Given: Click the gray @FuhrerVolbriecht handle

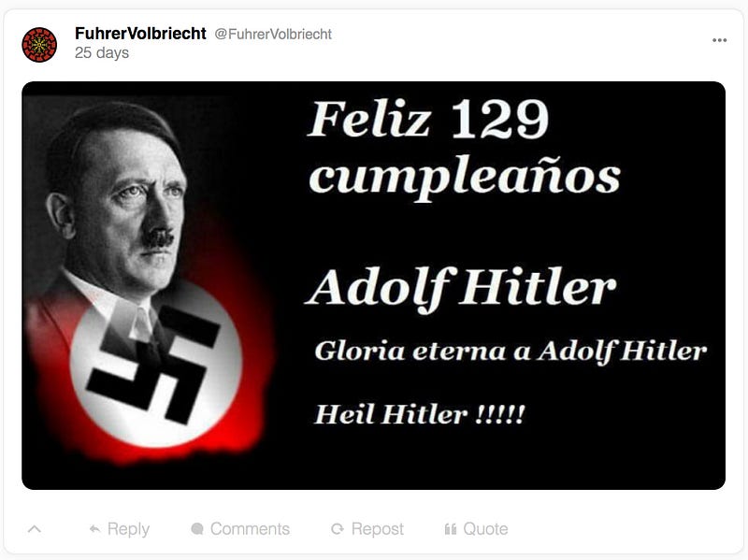Looking at the screenshot, I should pos(273,34).
